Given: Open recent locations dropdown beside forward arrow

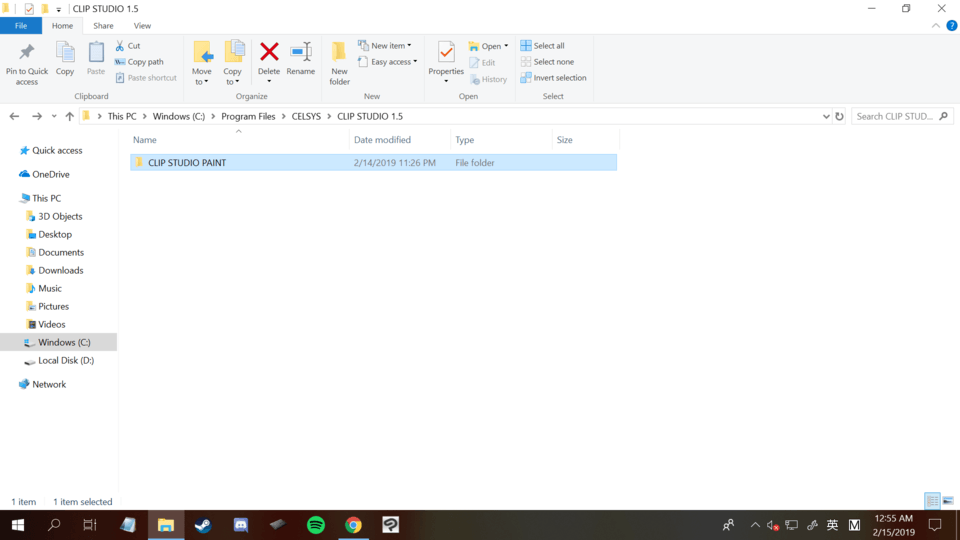Looking at the screenshot, I should (x=54, y=116).
